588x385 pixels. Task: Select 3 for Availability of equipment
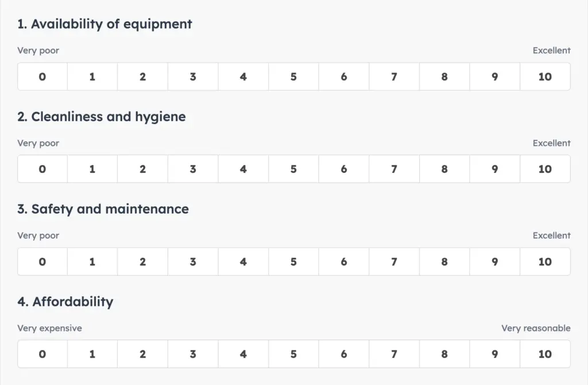(193, 76)
